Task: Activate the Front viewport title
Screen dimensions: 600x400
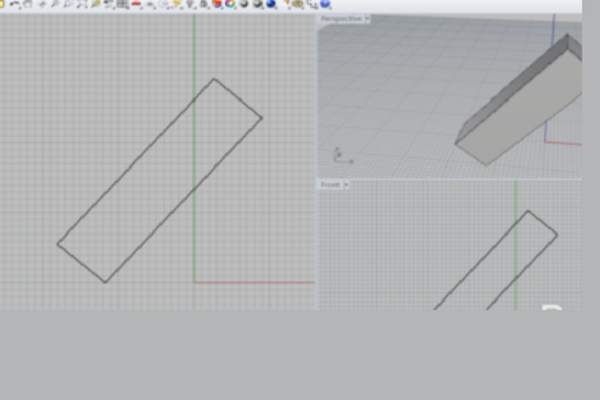Action: coord(330,185)
